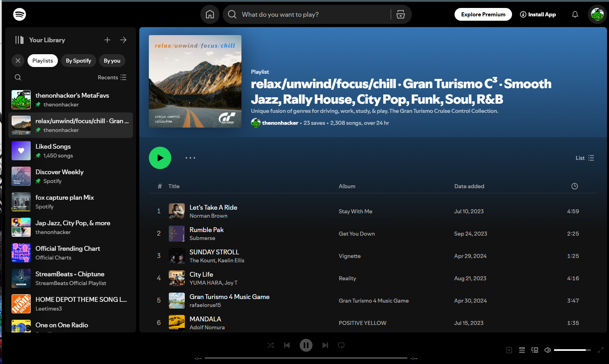Collapse Your Library via its icon
The image size is (609, 364).
click(x=19, y=40)
